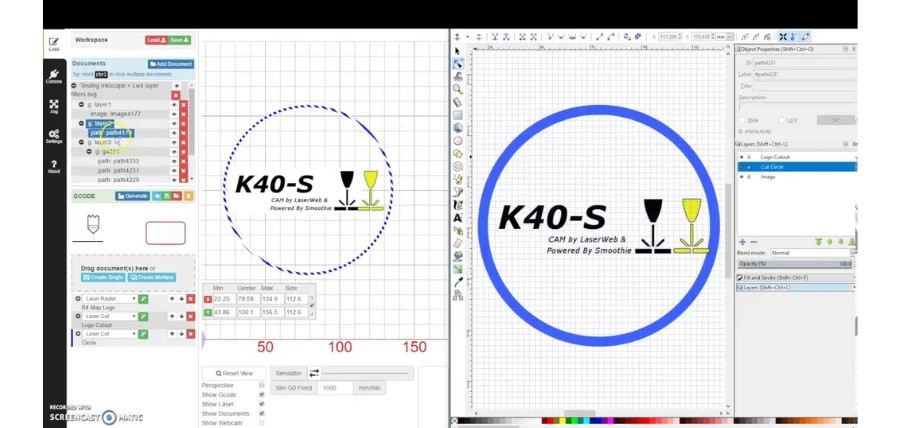This screenshot has height=428, width=920.
Task: Remove the g: layer1 group
Action: (x=183, y=105)
